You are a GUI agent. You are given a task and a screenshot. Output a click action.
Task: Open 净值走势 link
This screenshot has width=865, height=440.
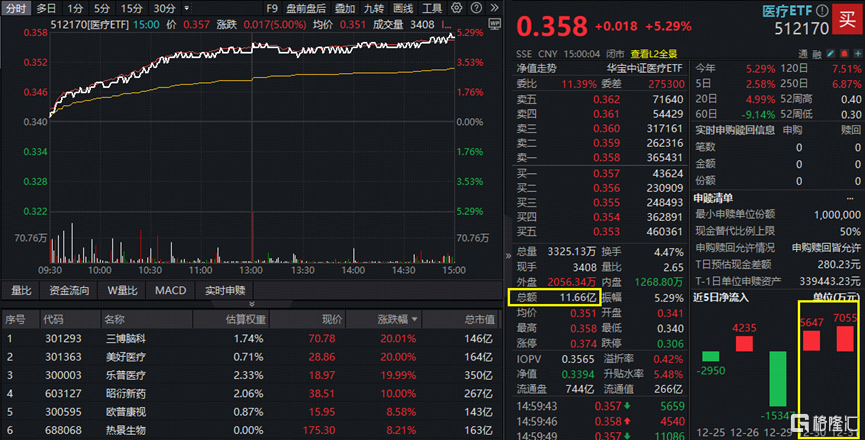tap(536, 68)
